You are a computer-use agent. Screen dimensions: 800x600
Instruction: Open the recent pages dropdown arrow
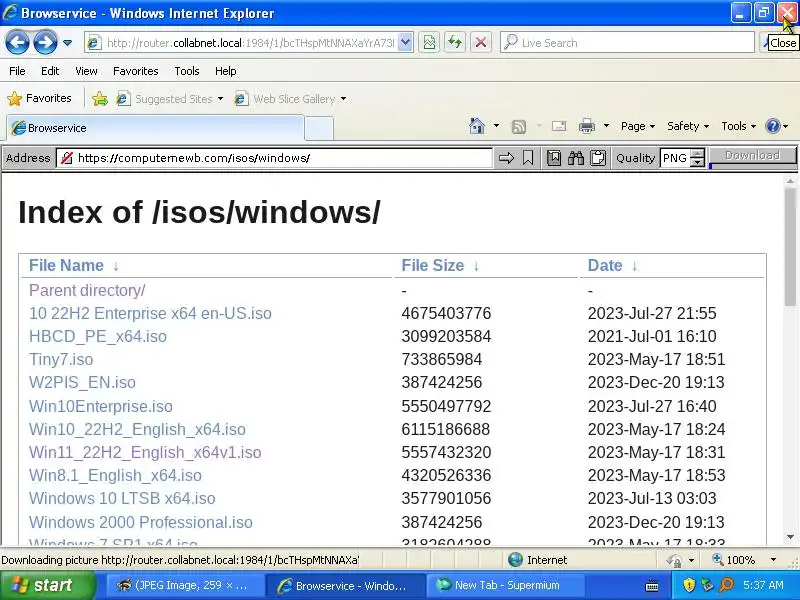tap(67, 43)
